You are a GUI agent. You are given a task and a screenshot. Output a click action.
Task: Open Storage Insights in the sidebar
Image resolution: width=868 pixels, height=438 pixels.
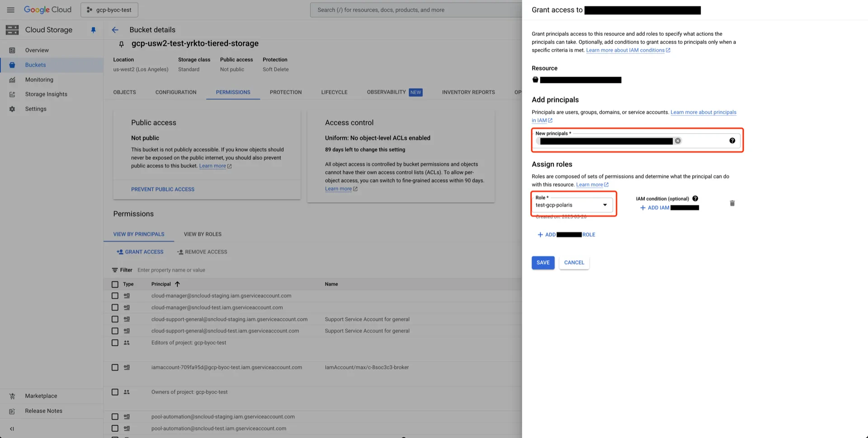coord(46,94)
